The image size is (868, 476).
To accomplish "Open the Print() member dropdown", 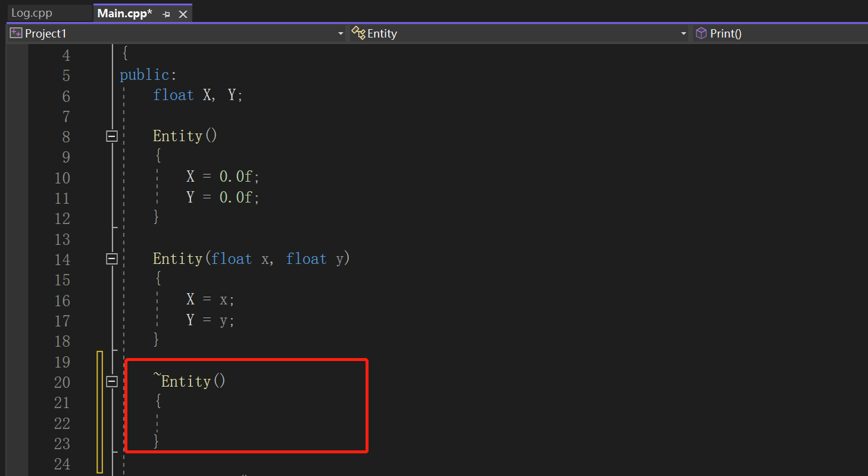I will (x=779, y=33).
